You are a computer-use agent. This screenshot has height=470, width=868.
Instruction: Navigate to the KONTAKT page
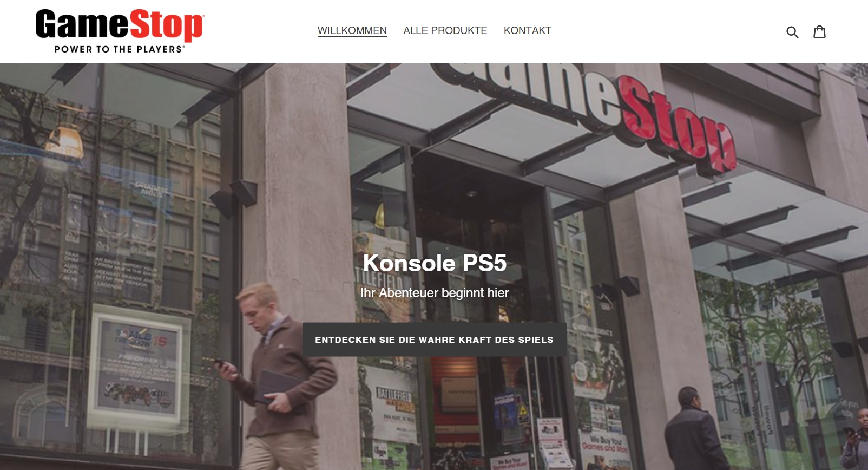(x=528, y=31)
